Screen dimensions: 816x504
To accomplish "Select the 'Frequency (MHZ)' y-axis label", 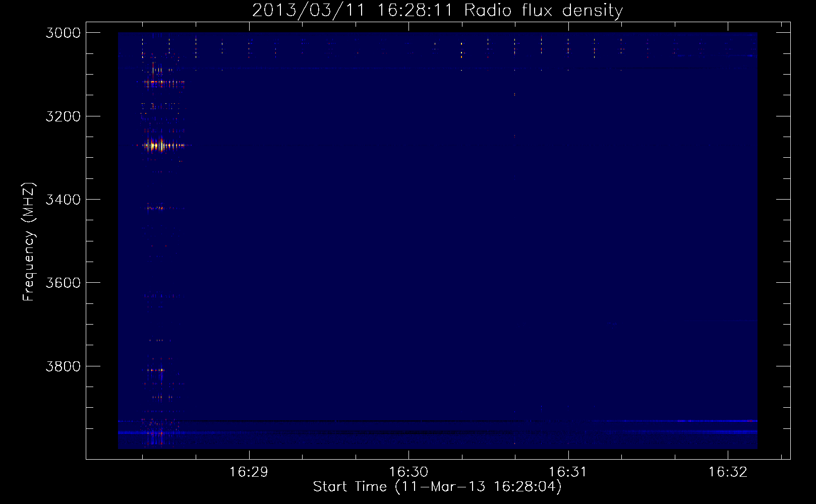I will 29,242.
